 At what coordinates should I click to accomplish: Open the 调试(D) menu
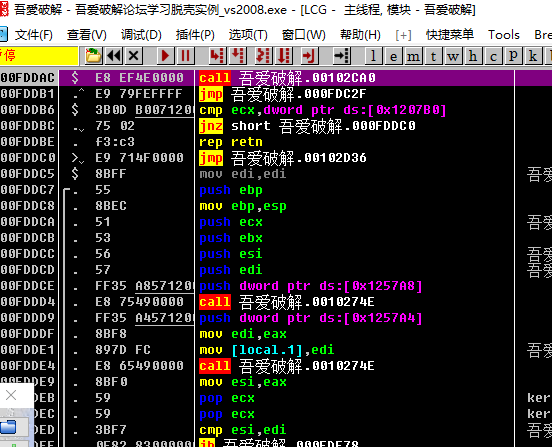pyautogui.click(x=141, y=34)
